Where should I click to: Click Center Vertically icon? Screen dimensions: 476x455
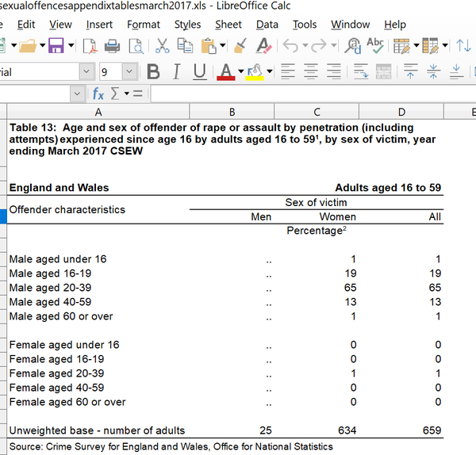coord(433,72)
